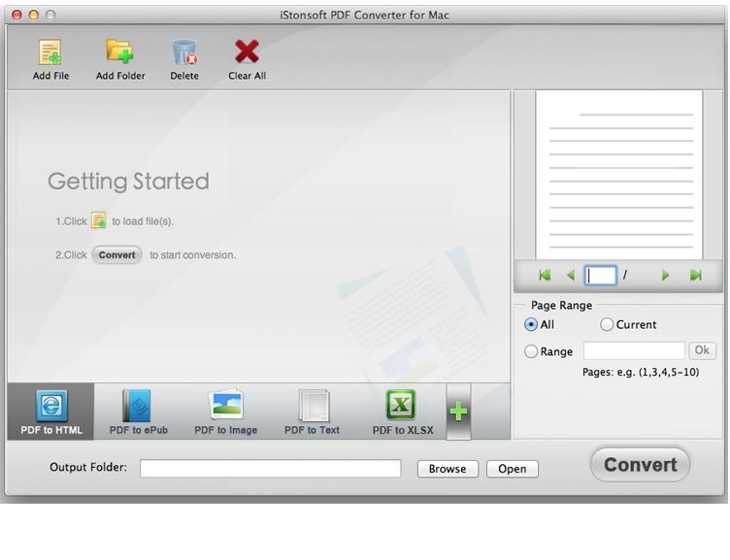Click the Output Folder label
730x560 pixels.
coord(88,467)
